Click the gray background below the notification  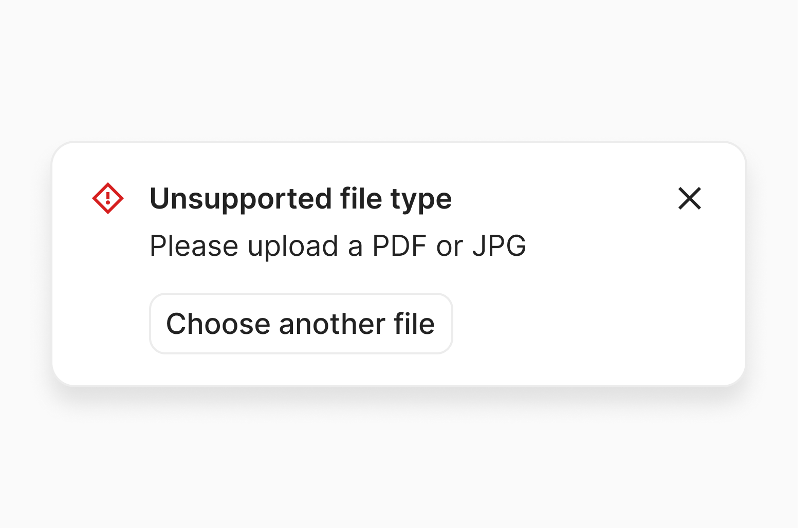pyautogui.click(x=399, y=462)
